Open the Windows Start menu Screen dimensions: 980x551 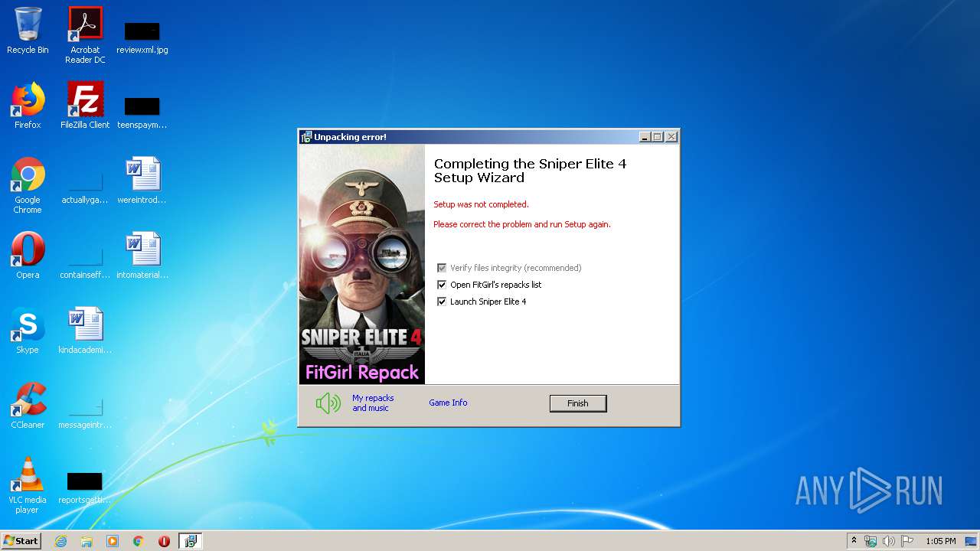(21, 540)
